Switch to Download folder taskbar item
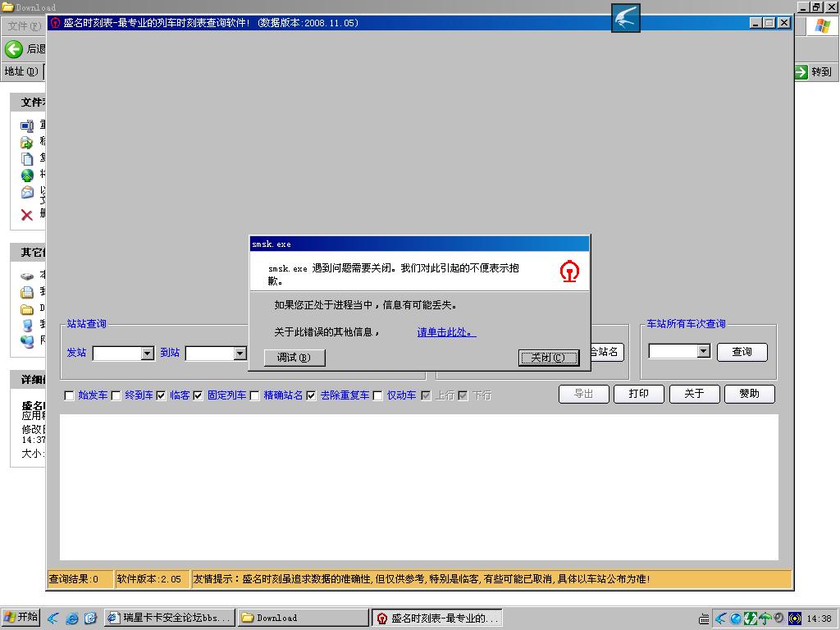Screen dimensions: 840x630 pos(304,618)
